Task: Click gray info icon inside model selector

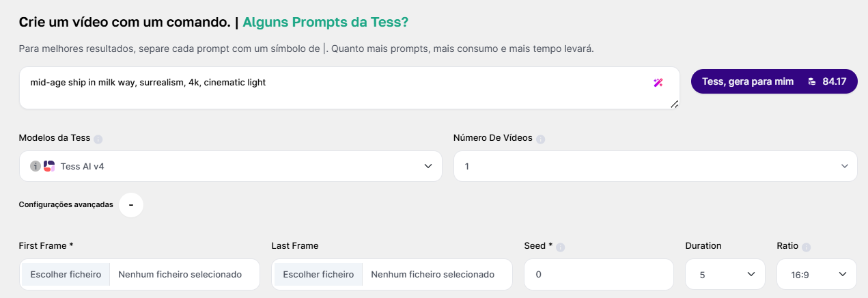Action: click(x=36, y=166)
